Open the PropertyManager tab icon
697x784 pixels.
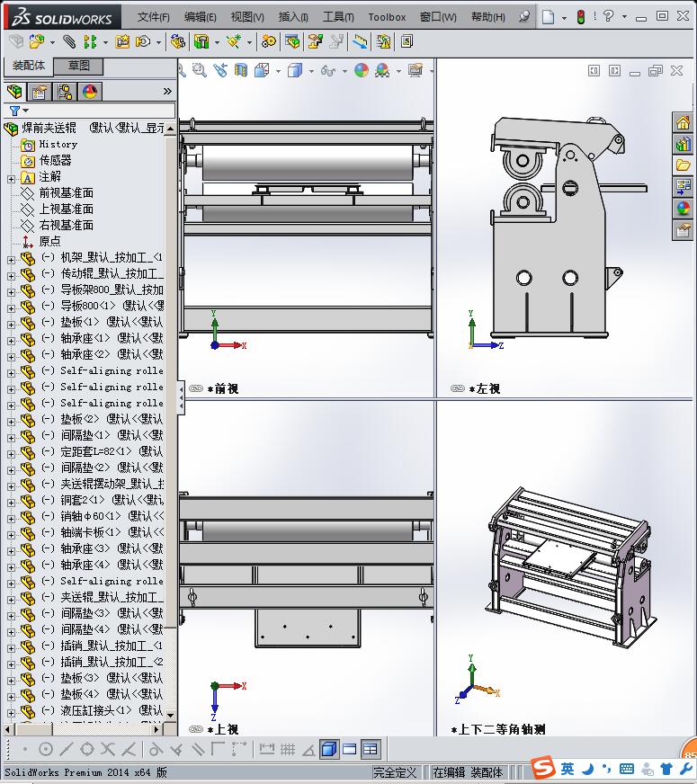point(39,92)
